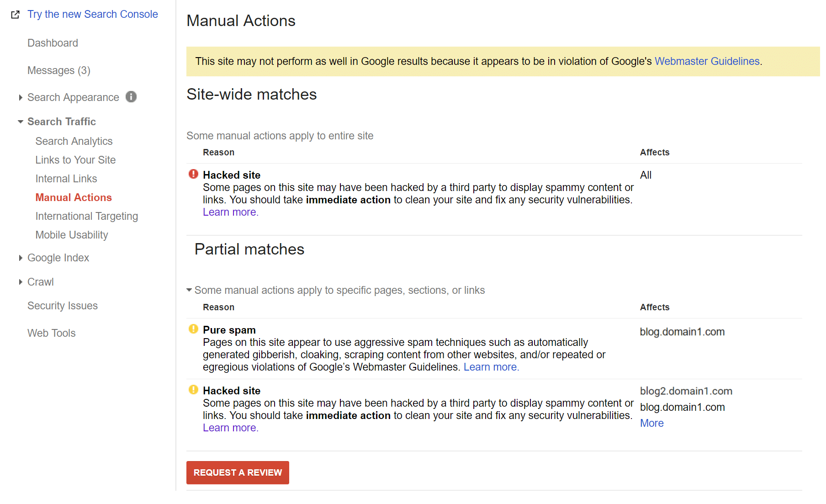This screenshot has width=826, height=504.
Task: Expand the Search Appearance section
Action: click(21, 97)
